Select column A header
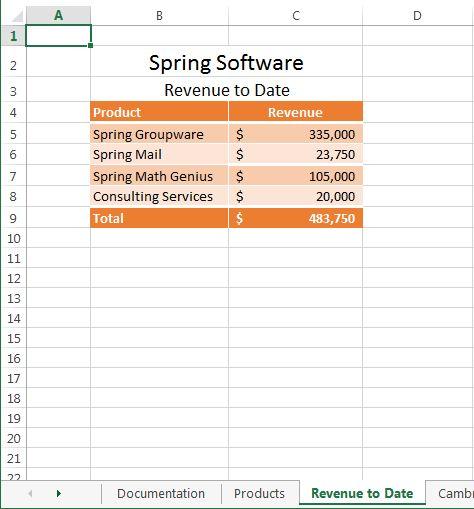 pos(58,15)
